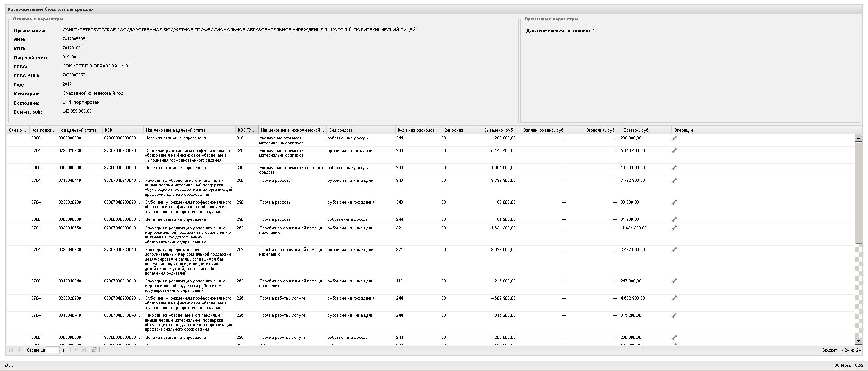This screenshot has width=868, height=371.
Task: Sort by 'Запланировано, руб' column header
Action: tap(544, 130)
